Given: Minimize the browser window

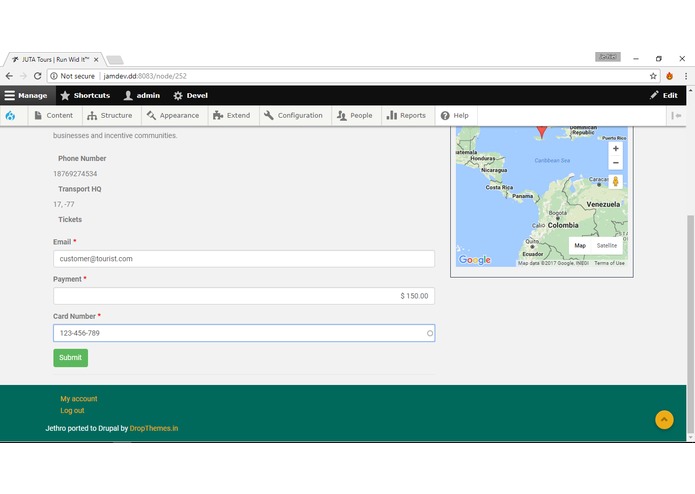Looking at the screenshot, I should [636, 58].
